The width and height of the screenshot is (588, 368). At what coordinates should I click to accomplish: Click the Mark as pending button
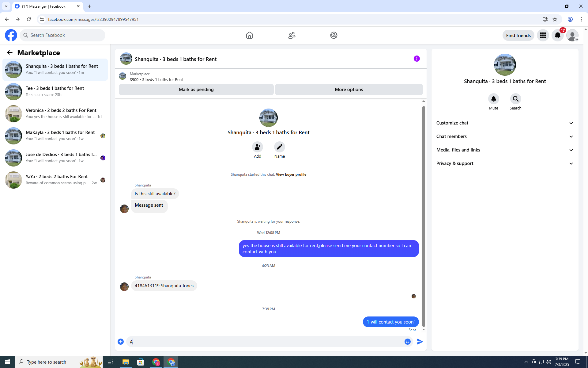pos(196,90)
